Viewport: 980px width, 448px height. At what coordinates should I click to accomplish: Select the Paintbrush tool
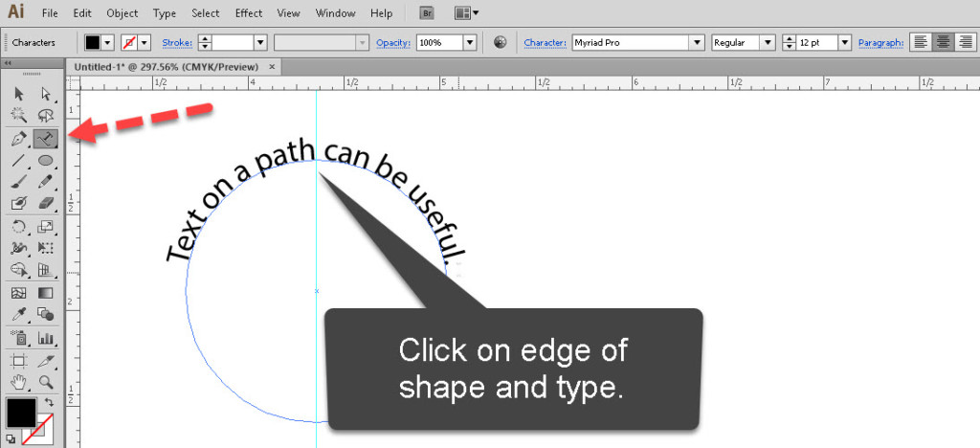19,181
